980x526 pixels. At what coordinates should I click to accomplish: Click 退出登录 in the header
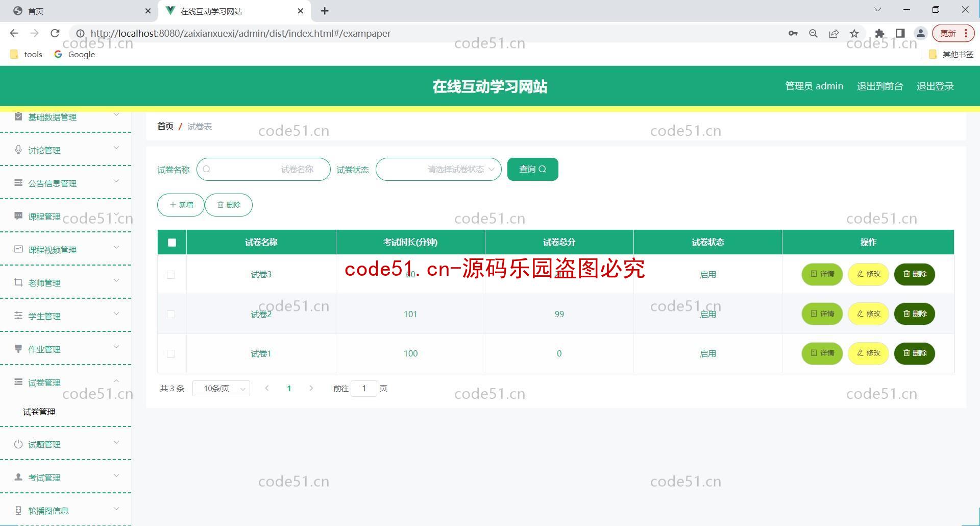pyautogui.click(x=935, y=86)
